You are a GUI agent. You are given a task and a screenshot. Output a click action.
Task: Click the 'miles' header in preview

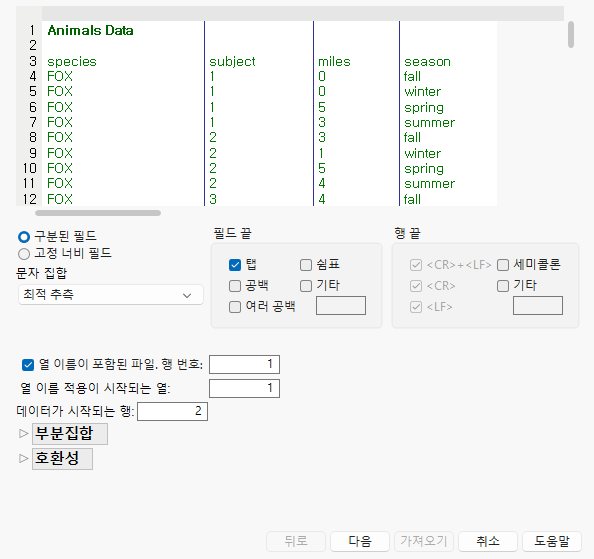[x=334, y=61]
